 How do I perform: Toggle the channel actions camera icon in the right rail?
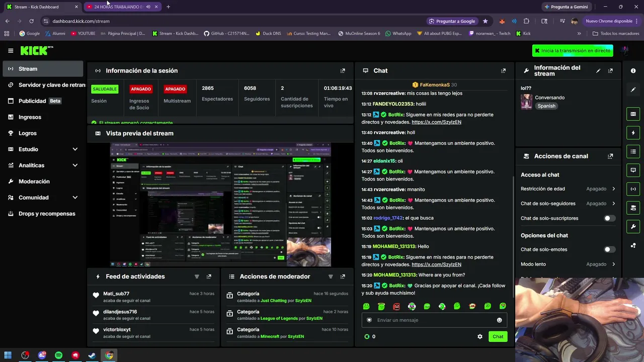(633, 208)
